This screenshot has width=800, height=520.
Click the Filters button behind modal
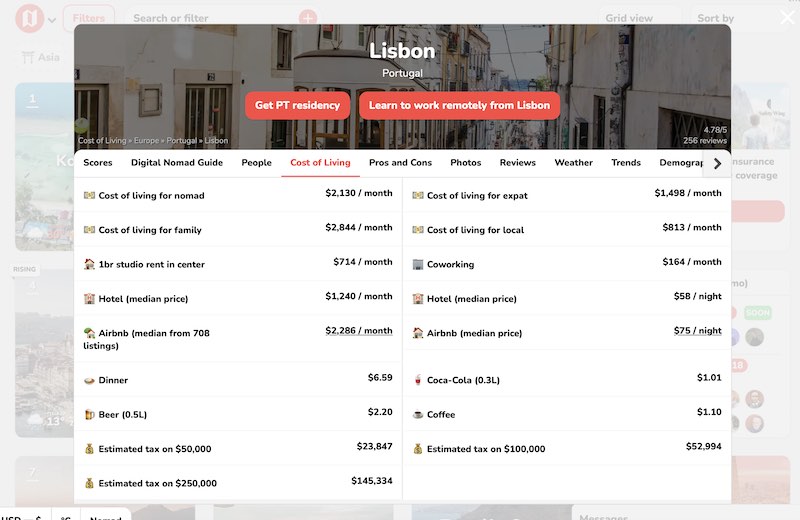click(88, 18)
